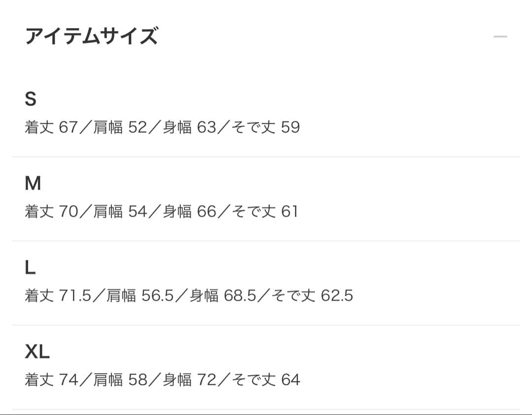Click the アイテムサイズ heading
532x415 pixels.
tap(91, 37)
